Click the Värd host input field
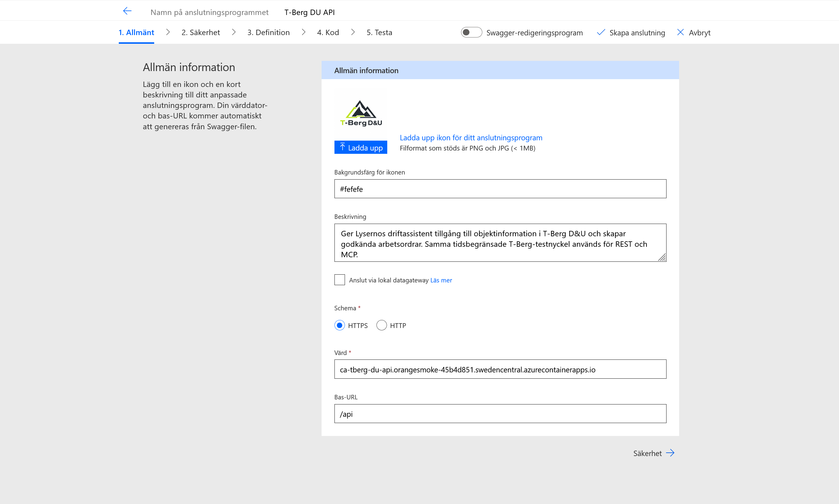The width and height of the screenshot is (839, 504). [500, 369]
